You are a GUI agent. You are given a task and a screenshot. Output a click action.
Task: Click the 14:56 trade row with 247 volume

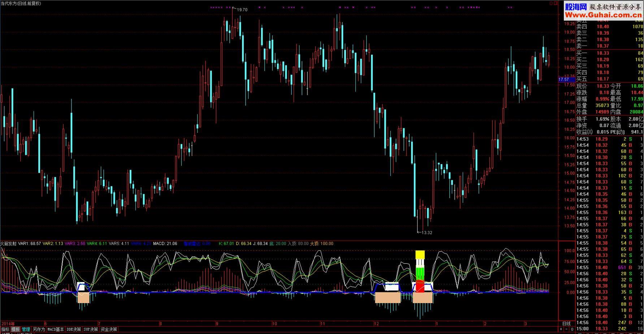click(610, 323)
